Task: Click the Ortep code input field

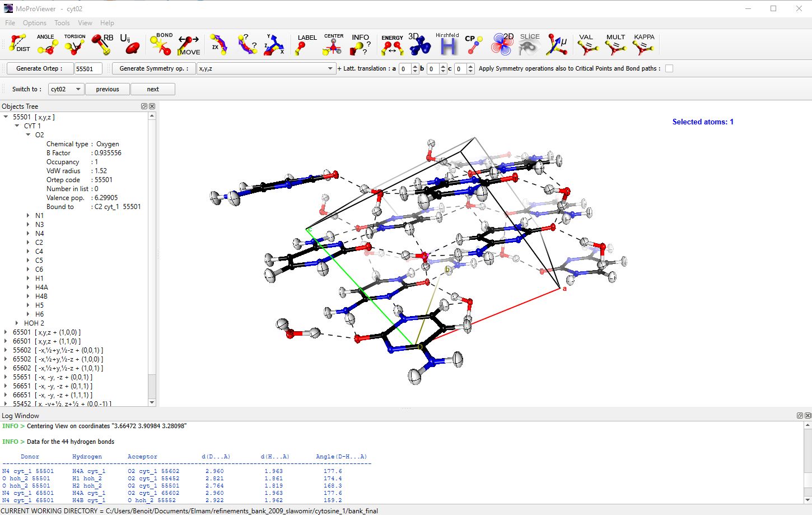Action: coord(88,68)
